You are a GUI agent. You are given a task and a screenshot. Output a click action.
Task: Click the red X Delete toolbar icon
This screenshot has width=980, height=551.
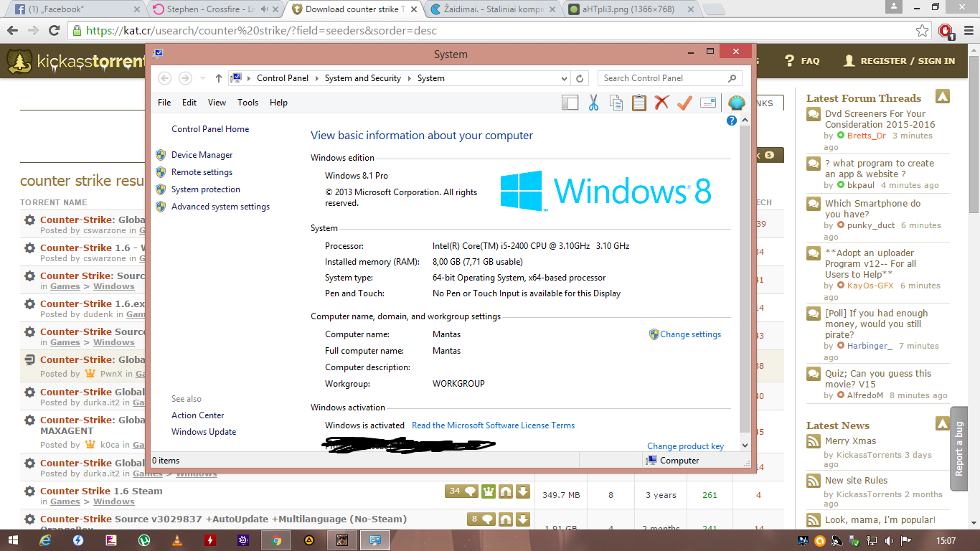click(x=661, y=103)
